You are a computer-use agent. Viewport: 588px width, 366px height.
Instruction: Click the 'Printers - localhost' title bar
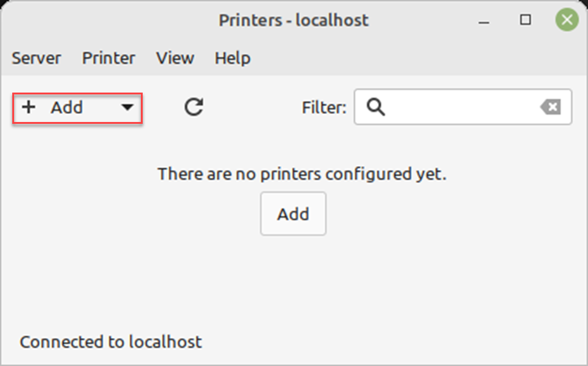click(x=293, y=20)
